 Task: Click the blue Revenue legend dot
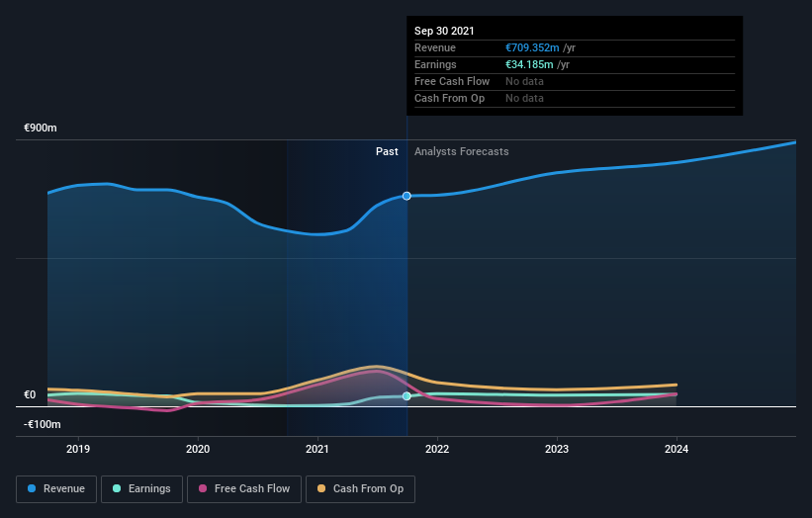click(32, 488)
